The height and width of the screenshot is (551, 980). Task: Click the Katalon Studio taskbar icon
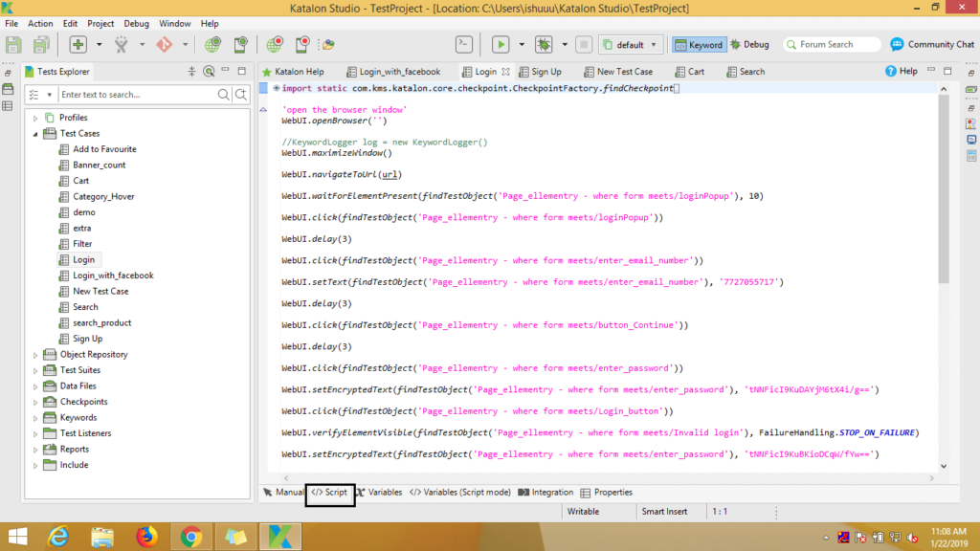coord(280,537)
